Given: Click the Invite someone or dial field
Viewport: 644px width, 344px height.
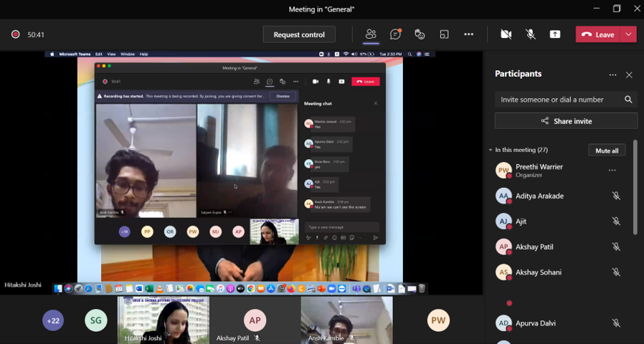Looking at the screenshot, I should point(558,100).
